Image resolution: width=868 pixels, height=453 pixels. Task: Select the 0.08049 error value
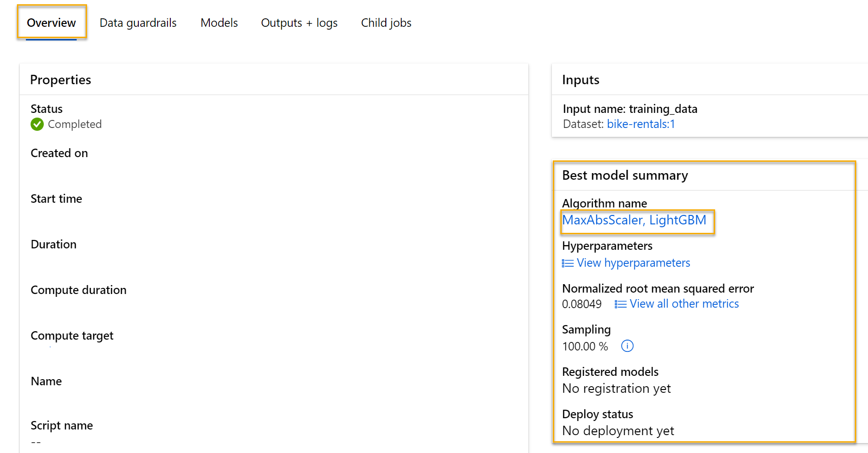coord(582,304)
